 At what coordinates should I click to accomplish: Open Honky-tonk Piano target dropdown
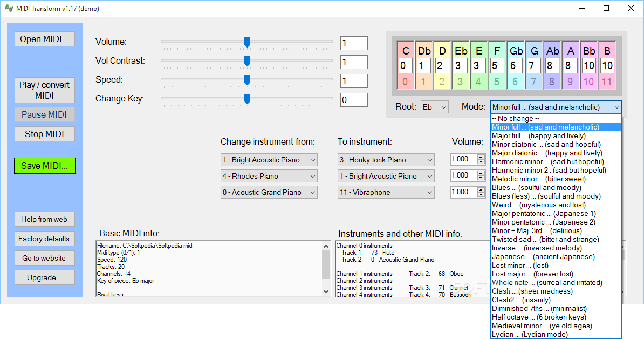[386, 160]
